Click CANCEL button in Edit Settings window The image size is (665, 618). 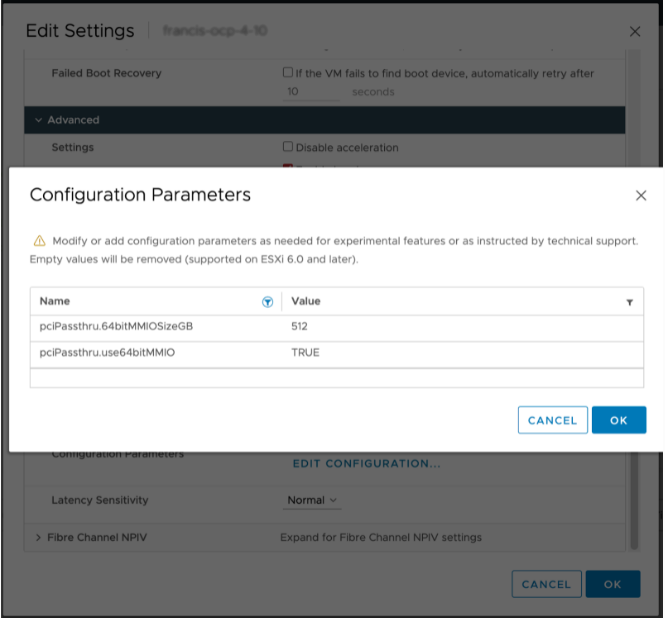pyautogui.click(x=545, y=584)
